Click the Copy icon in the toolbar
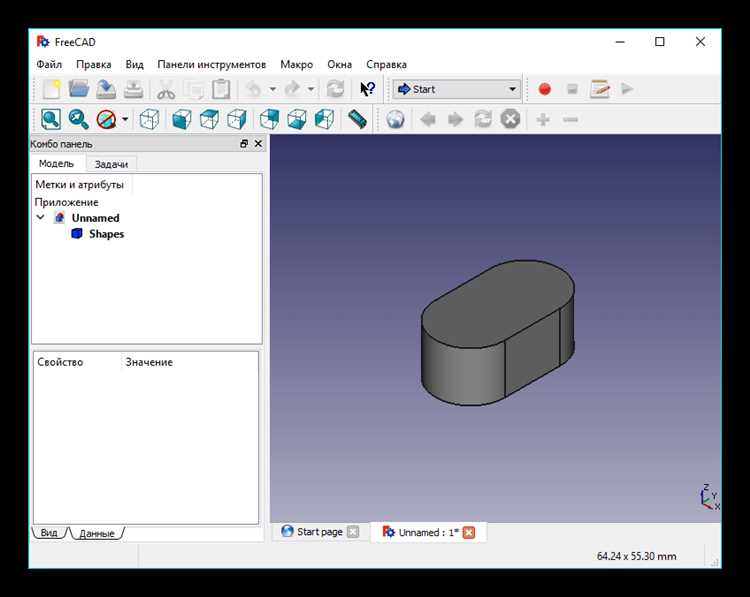Screen dimensions: 750x597 (194, 89)
